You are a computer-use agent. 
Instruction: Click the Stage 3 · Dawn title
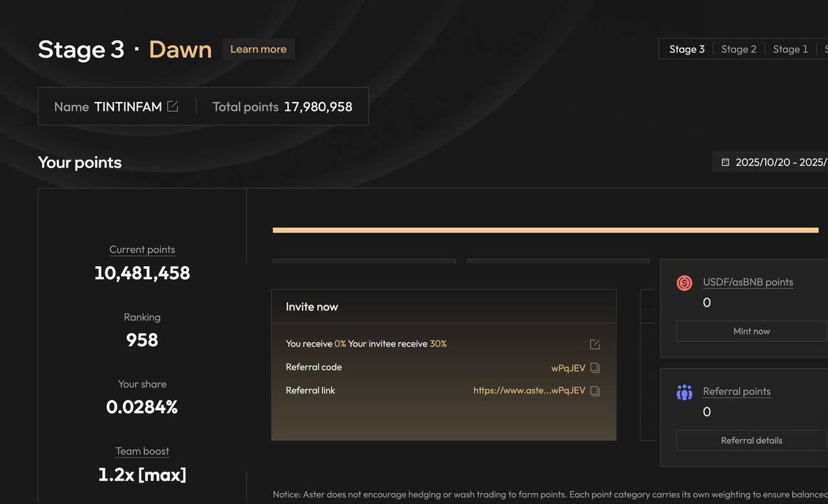(125, 49)
